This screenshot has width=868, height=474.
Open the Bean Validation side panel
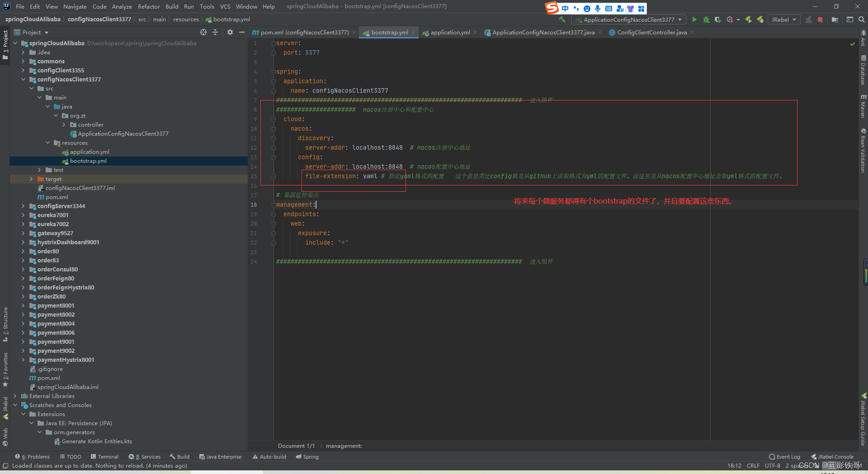(x=863, y=151)
